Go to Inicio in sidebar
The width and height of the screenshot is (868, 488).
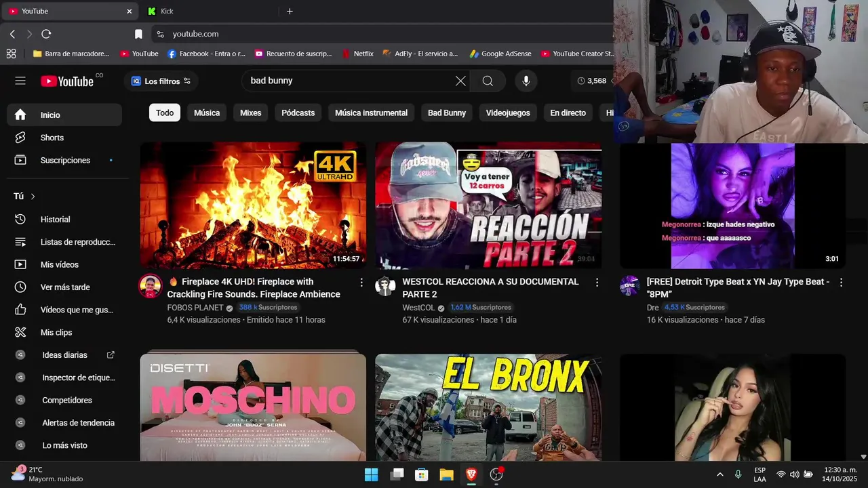pos(64,115)
